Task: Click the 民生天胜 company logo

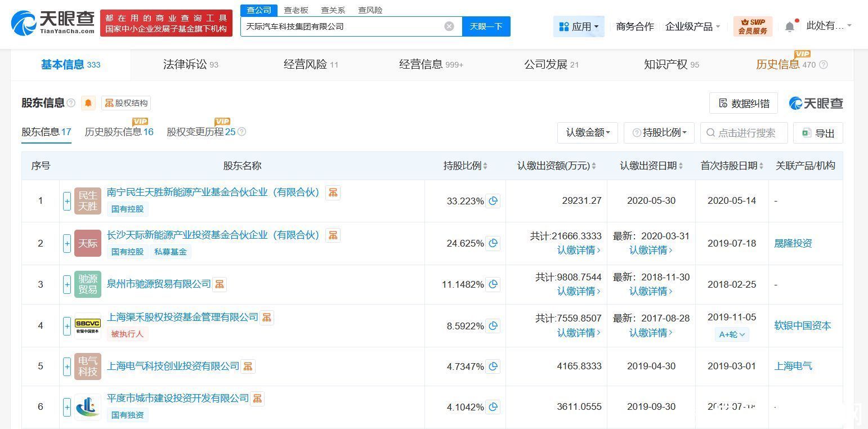Action: coord(88,201)
